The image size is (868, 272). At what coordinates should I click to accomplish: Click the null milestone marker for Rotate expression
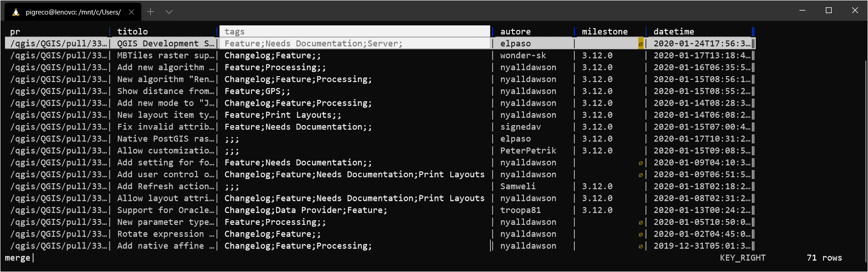tap(641, 234)
